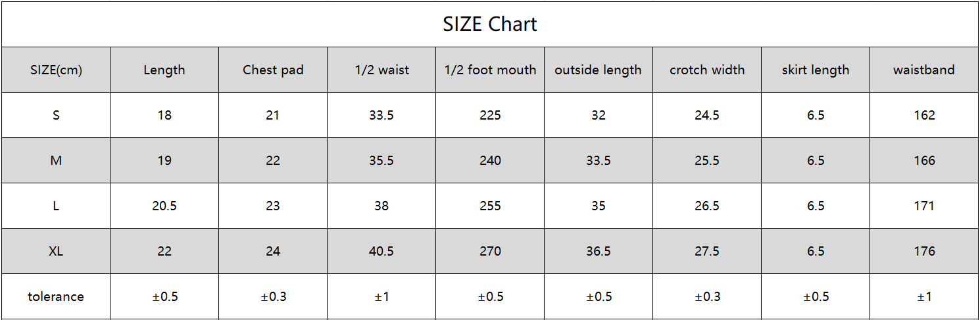Image resolution: width=980 pixels, height=320 pixels.
Task: Click the SIZE Chart title
Action: point(490,24)
